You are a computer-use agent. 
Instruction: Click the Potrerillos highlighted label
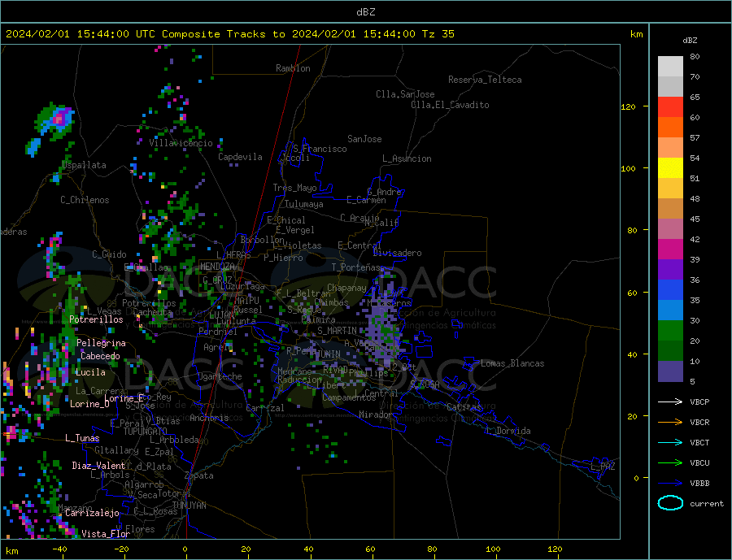pos(96,319)
